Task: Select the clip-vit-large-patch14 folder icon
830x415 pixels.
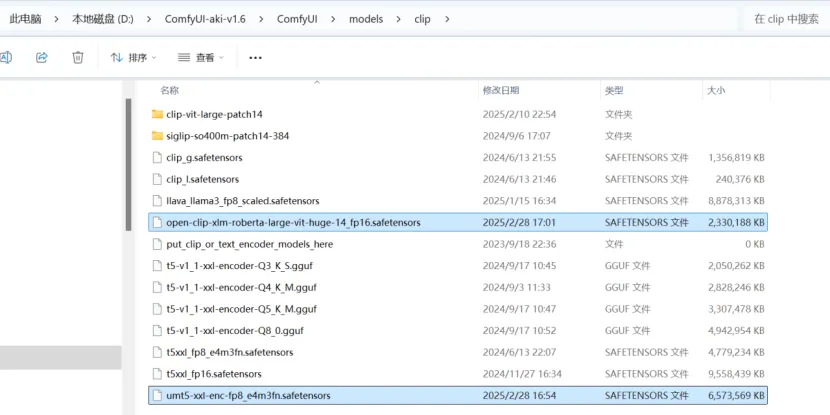Action: [x=157, y=114]
